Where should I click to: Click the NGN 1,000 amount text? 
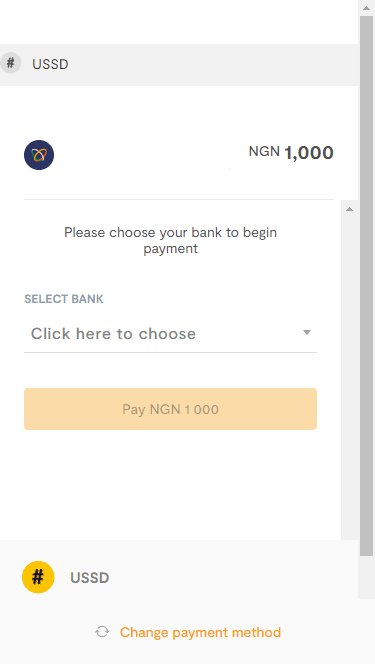click(x=291, y=152)
